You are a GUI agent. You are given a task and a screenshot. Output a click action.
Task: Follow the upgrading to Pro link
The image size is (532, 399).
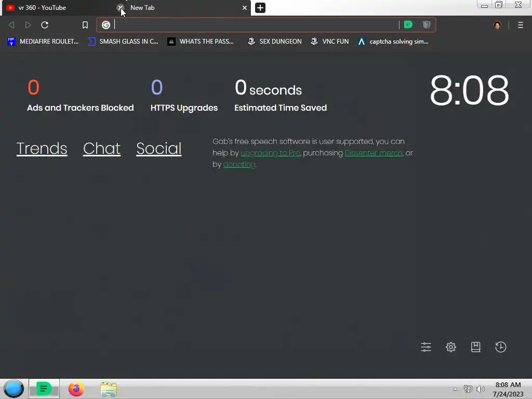pyautogui.click(x=270, y=153)
